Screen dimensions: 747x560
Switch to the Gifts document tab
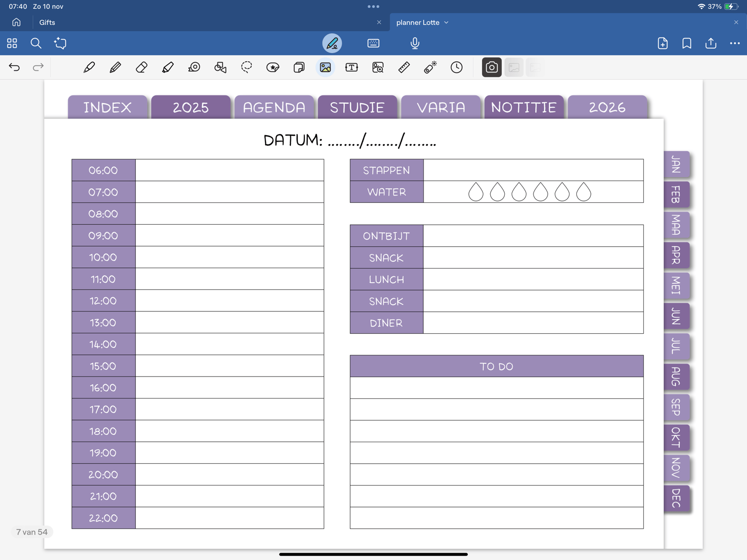(47, 22)
